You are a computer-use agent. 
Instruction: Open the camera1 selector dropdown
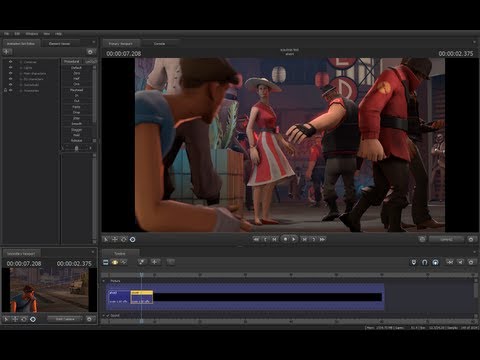(446, 239)
